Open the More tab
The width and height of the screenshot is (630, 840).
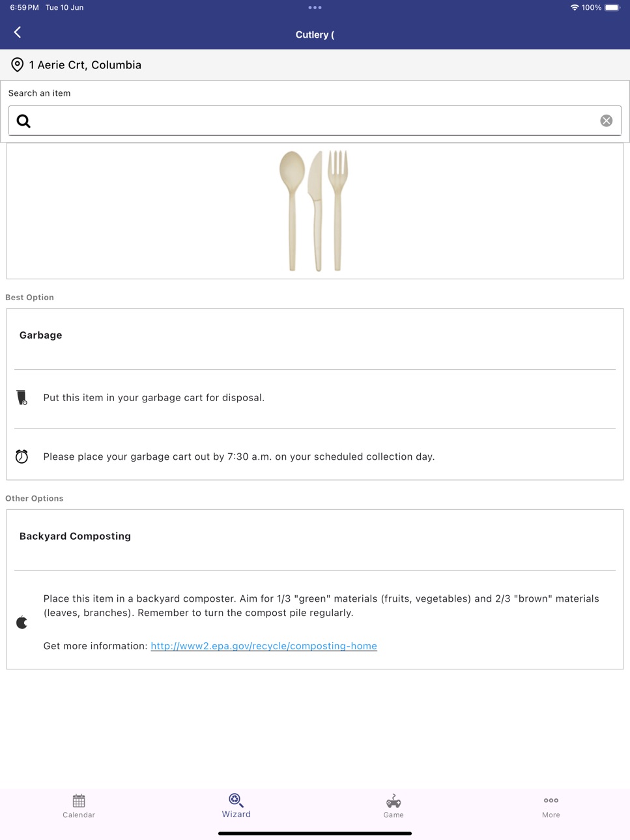[551, 806]
